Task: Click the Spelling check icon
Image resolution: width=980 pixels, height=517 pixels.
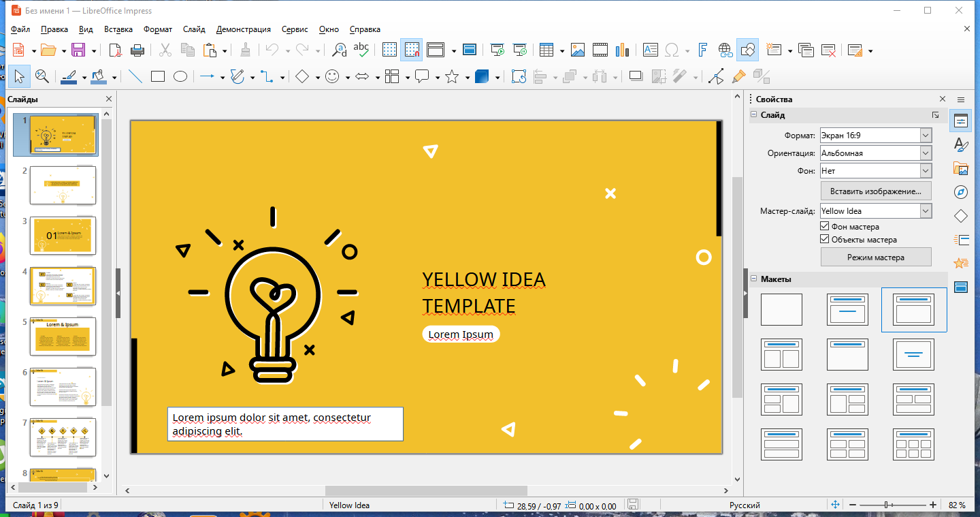Action: [x=361, y=50]
